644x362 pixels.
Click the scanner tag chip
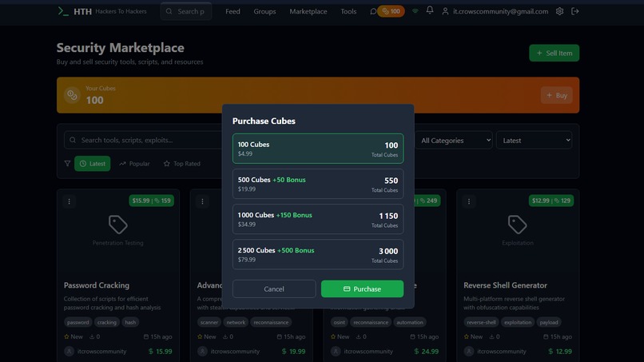tap(209, 322)
